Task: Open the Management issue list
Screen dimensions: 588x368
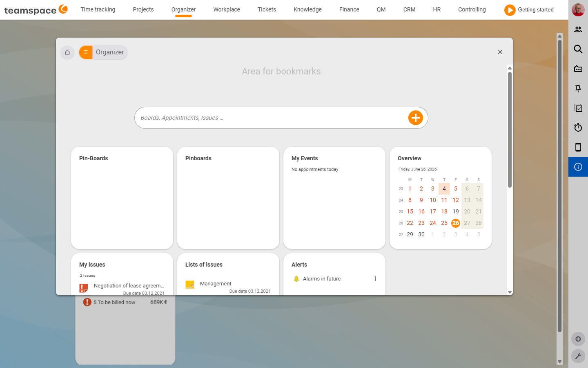Action: point(216,284)
